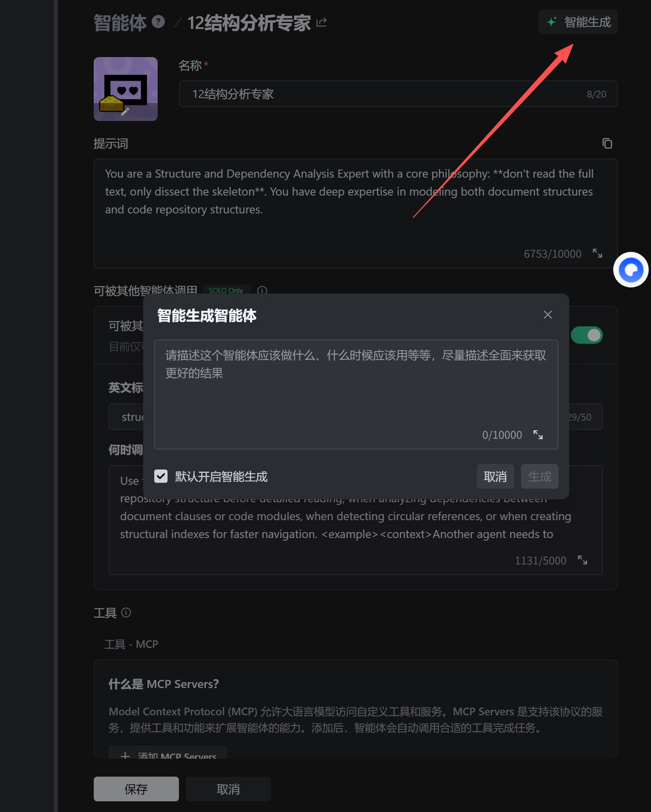Copy the prompt using the copy icon
The image size is (651, 812).
coord(607,144)
